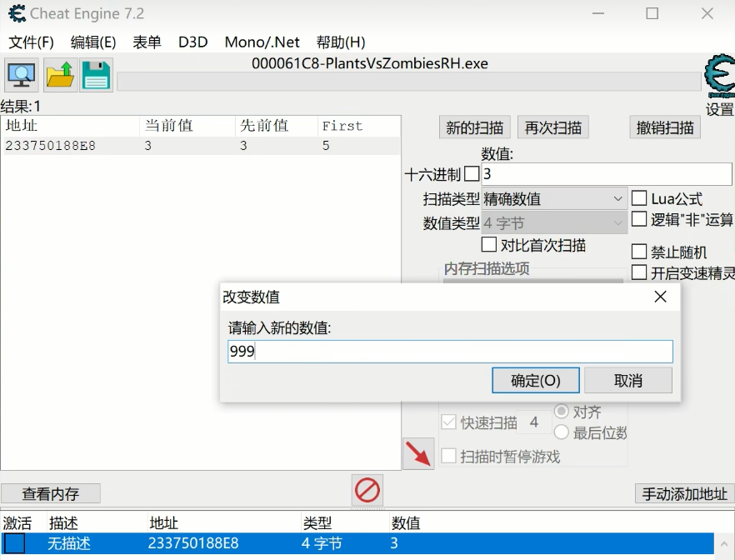Confirm with the 确定(O) button
Screen dimensions: 735x560
(535, 381)
